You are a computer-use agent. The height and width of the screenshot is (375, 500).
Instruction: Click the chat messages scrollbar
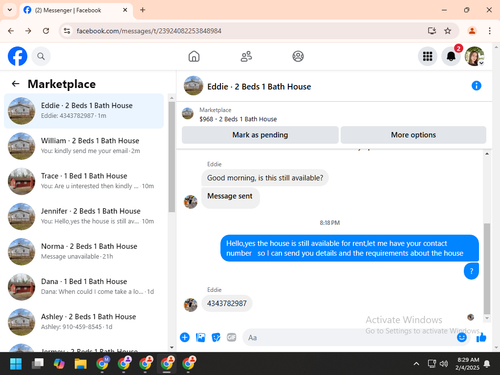pos(487,268)
